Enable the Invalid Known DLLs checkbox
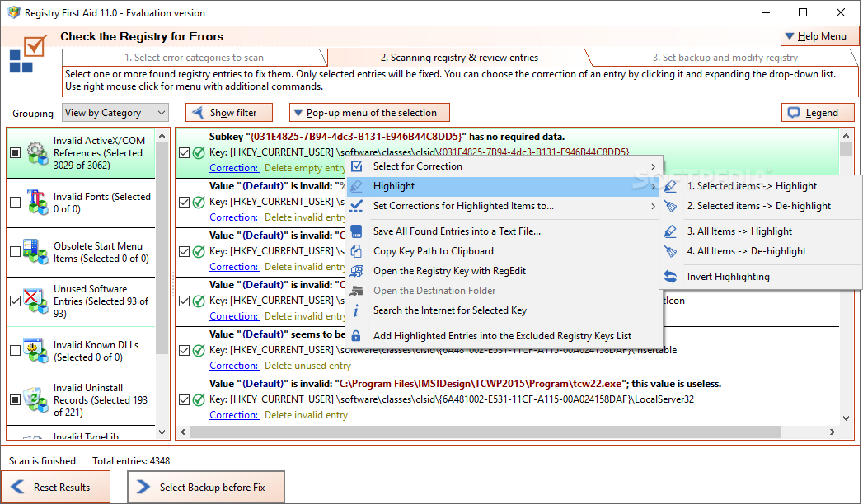 click(16, 351)
